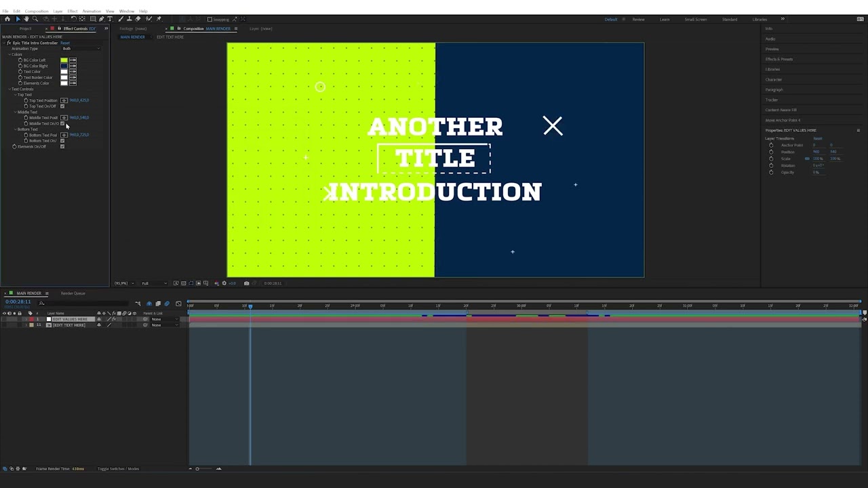Screen dimensions: 868x488
Task: Select the Home icon in the toolbar
Action: 7,19
